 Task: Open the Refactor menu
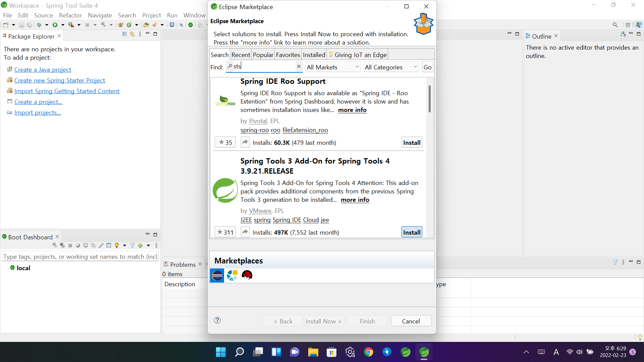tap(70, 15)
